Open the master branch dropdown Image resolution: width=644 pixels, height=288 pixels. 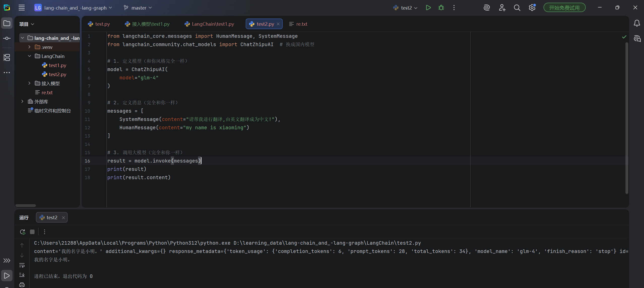click(x=138, y=8)
